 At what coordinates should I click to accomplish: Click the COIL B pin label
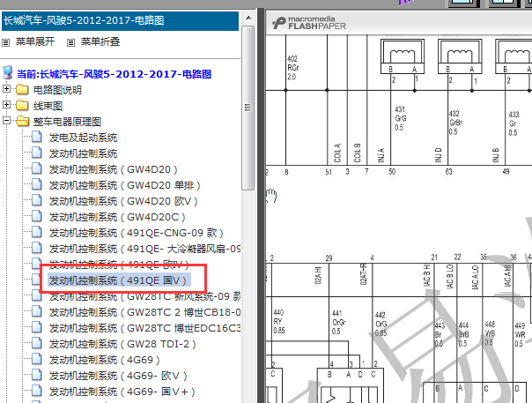coord(358,153)
